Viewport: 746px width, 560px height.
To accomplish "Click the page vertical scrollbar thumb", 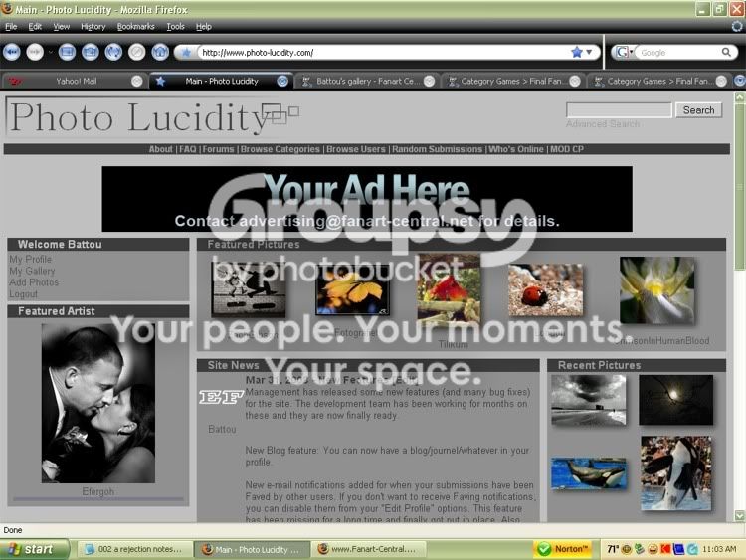I will pos(739,187).
